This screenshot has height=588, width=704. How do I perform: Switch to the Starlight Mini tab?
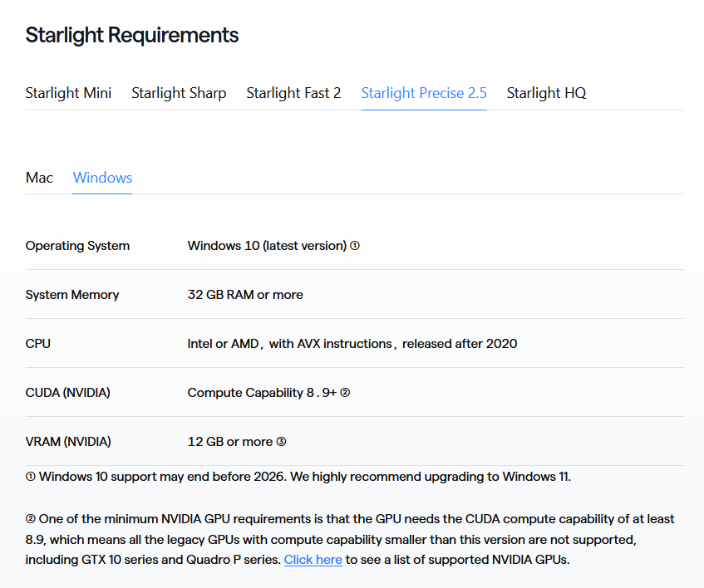click(68, 93)
